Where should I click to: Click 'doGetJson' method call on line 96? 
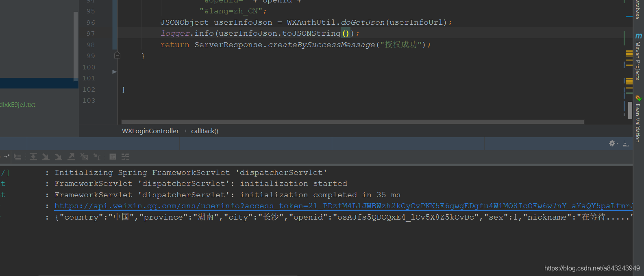(363, 22)
